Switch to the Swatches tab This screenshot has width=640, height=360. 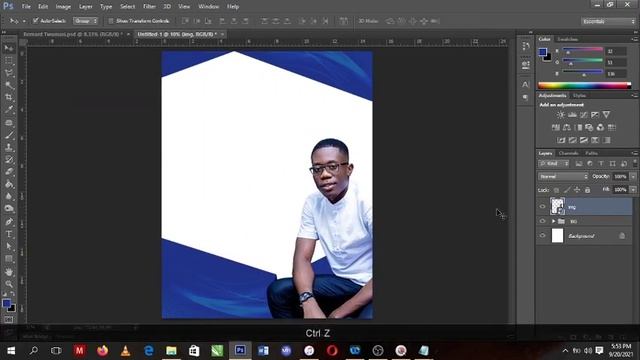[568, 39]
